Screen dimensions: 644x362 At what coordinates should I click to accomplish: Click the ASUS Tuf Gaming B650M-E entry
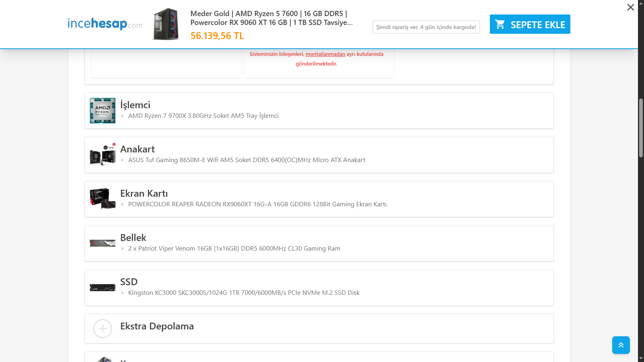(x=247, y=160)
